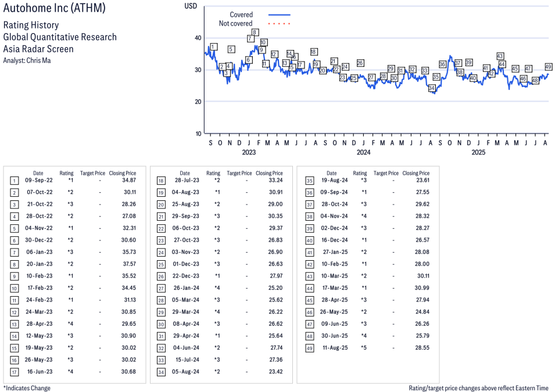Click the date 17-Mar-25 table cell
Viewport: 555px width, 392px height.
[335, 288]
